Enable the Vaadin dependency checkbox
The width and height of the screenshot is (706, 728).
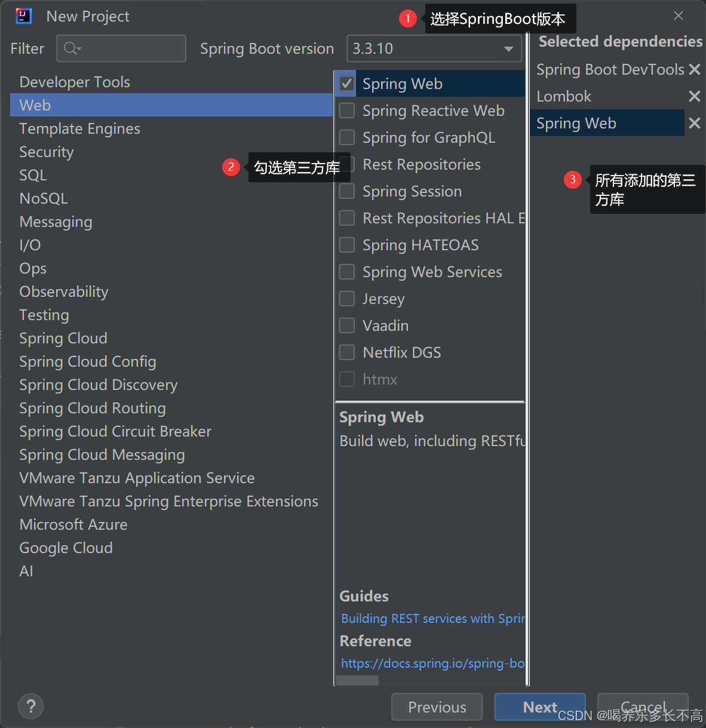click(x=347, y=325)
